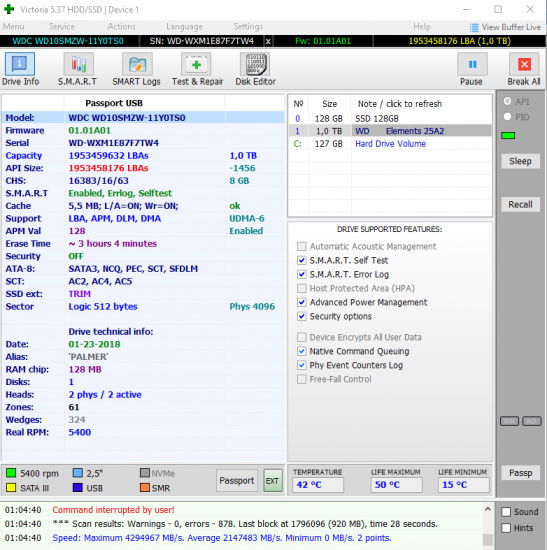This screenshot has width=547, height=550.
Task: Click the View Buffer Live icon
Action: [x=474, y=27]
